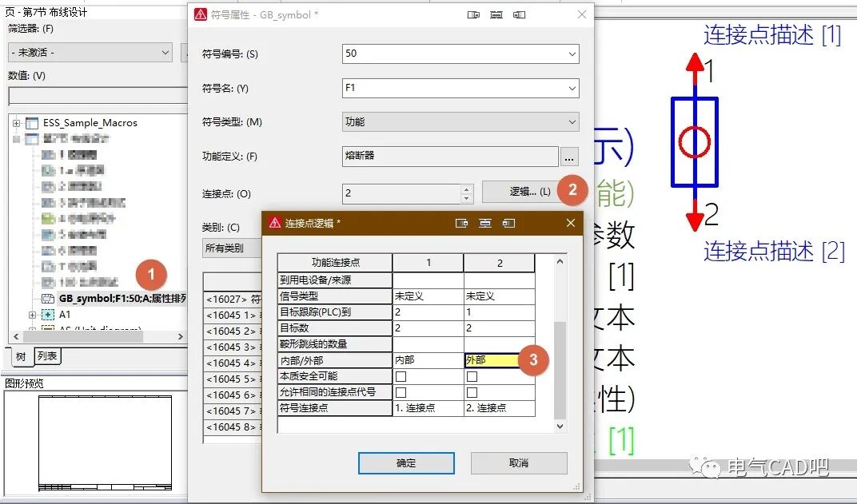Click up arrow of 连接点逻辑 scrollbar
Viewport: 857px width, 504px height.
(x=560, y=261)
